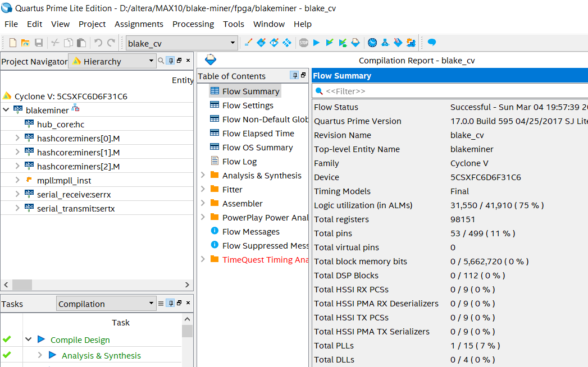Click the hierarchy netlist viewer toolbar icon
Image resolution: width=588 pixels, height=367 pixels.
[385, 43]
